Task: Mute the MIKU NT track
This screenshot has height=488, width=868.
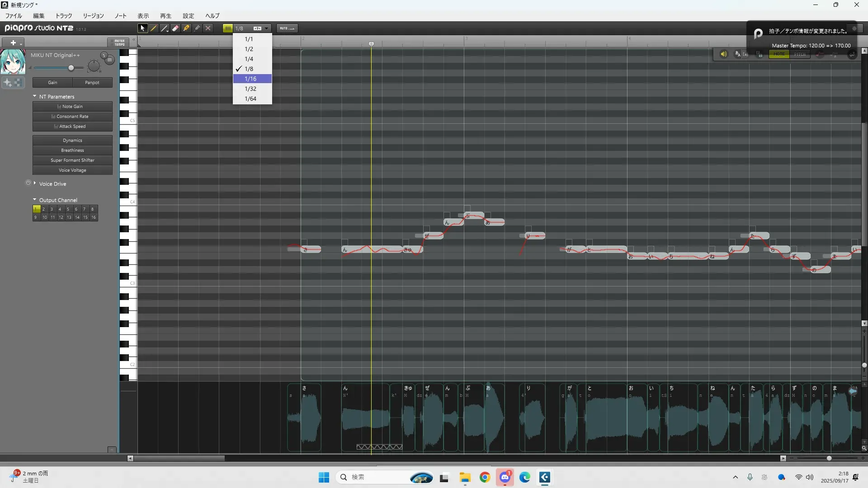Action: click(109, 60)
